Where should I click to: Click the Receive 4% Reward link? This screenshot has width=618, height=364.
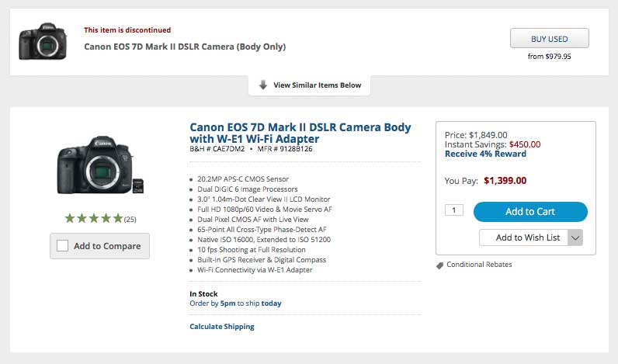click(x=485, y=154)
